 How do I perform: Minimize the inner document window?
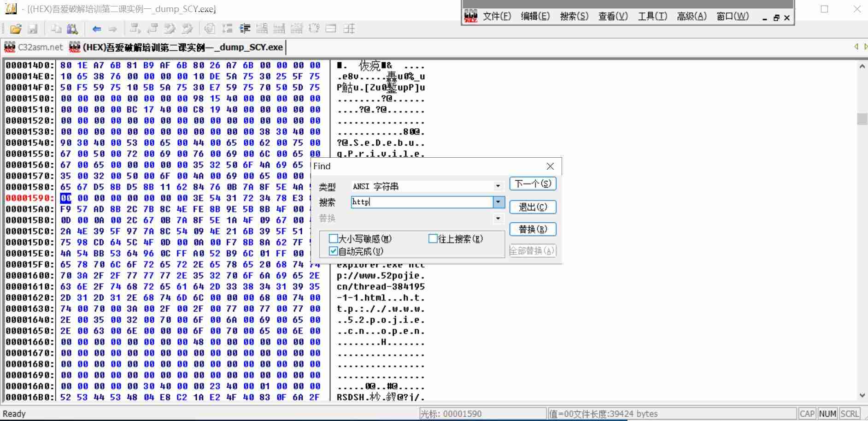click(x=765, y=18)
